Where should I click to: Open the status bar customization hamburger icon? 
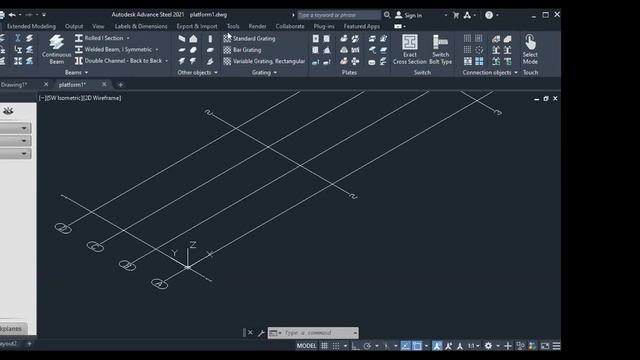click(x=556, y=346)
